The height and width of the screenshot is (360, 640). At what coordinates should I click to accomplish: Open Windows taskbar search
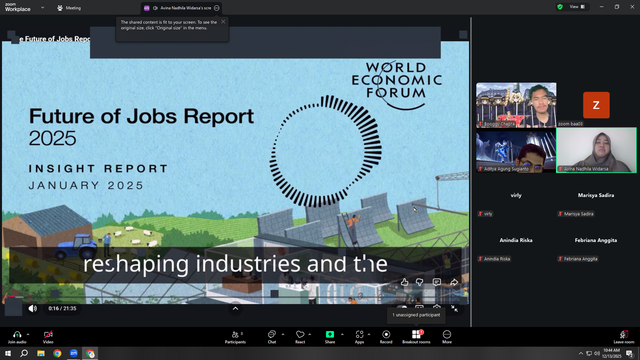tap(24, 353)
